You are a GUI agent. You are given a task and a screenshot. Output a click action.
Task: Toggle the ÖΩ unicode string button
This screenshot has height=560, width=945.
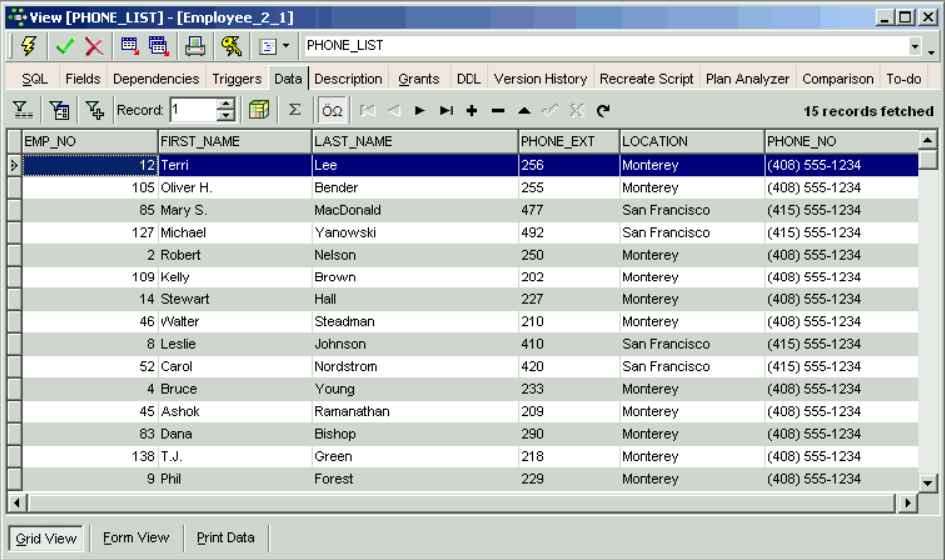332,110
